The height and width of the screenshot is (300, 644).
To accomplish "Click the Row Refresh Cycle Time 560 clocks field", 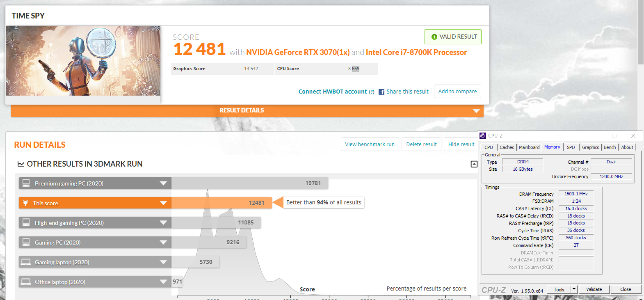I will [x=576, y=238].
